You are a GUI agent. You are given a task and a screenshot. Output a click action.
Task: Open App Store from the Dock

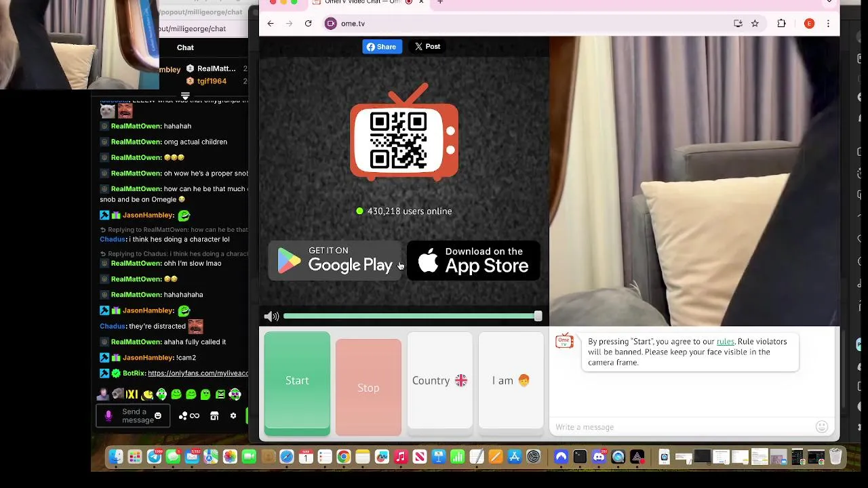tap(515, 457)
